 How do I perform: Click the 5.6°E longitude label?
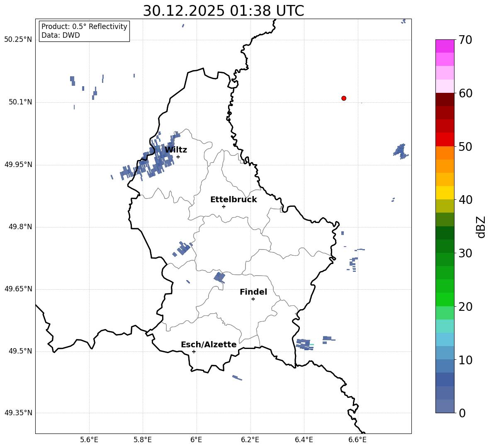click(89, 440)
